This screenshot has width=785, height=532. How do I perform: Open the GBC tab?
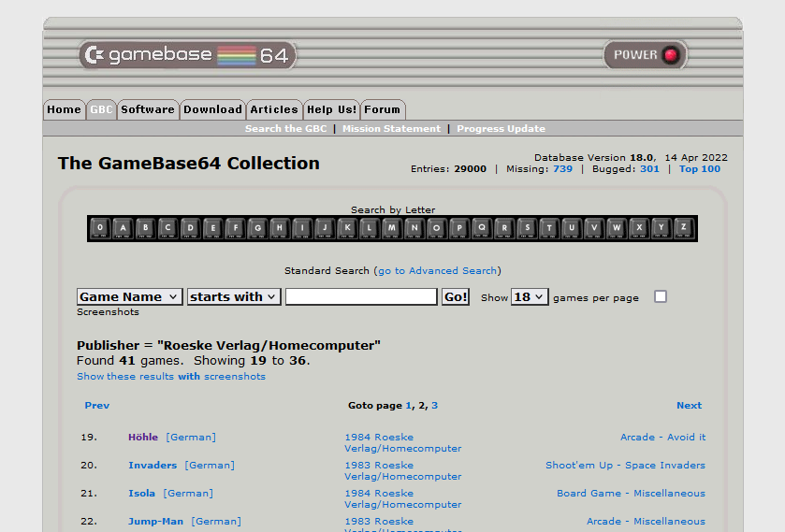tap(101, 109)
